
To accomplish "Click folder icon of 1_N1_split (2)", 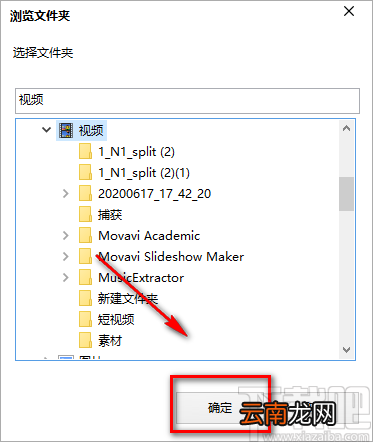I will pyautogui.click(x=85, y=151).
